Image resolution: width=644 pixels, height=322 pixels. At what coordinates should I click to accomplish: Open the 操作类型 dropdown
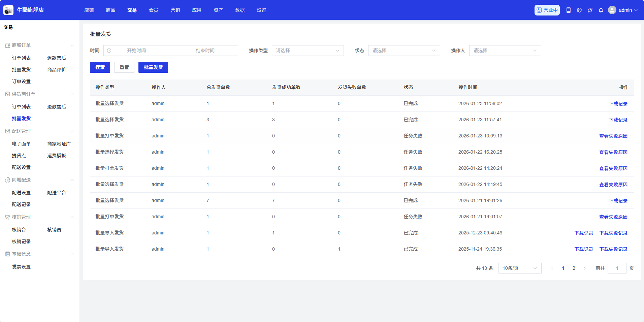pyautogui.click(x=307, y=51)
